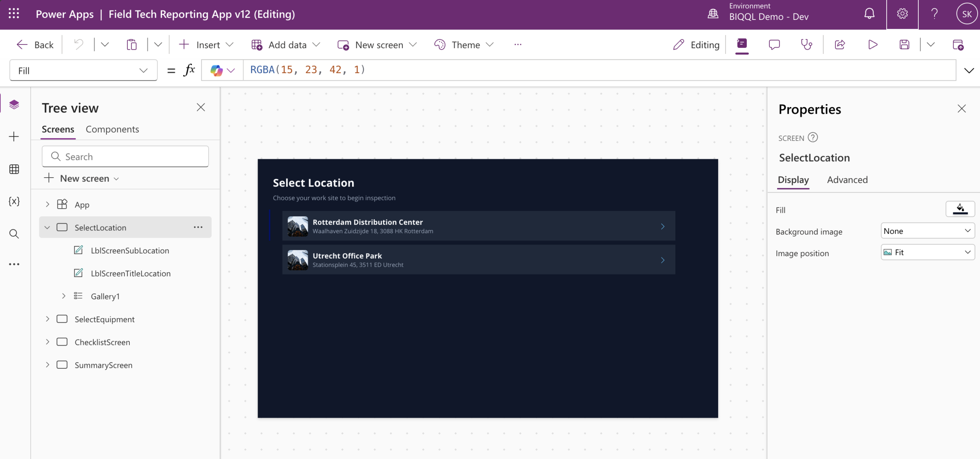Open the Copilot formula assist dropdown
980x459 pixels.
[x=222, y=70]
